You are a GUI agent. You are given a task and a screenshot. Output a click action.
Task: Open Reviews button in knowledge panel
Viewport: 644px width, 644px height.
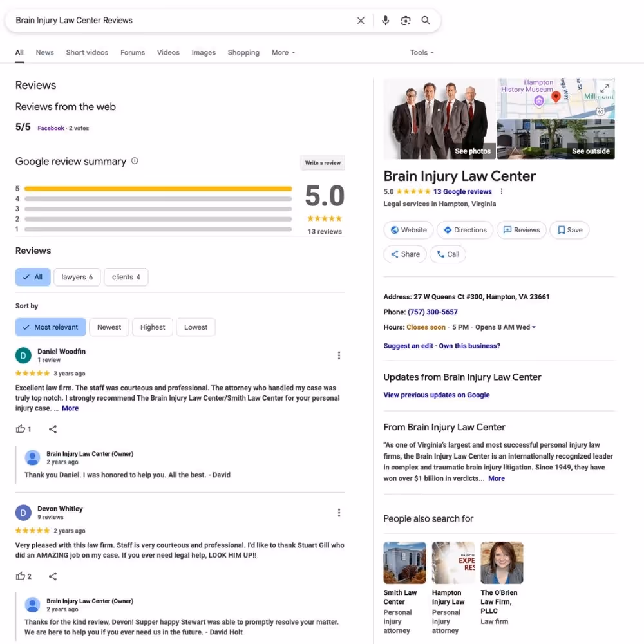(x=521, y=230)
